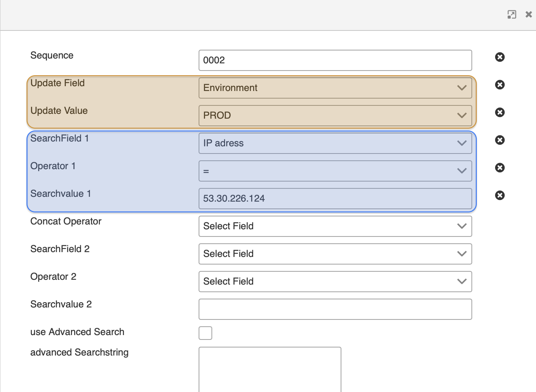Clear Update Value using its X icon
This screenshot has height=392, width=536.
(x=499, y=112)
